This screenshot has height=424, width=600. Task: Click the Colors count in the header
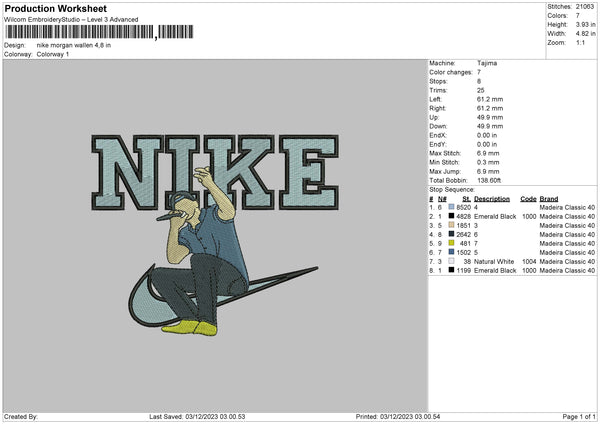click(x=577, y=16)
